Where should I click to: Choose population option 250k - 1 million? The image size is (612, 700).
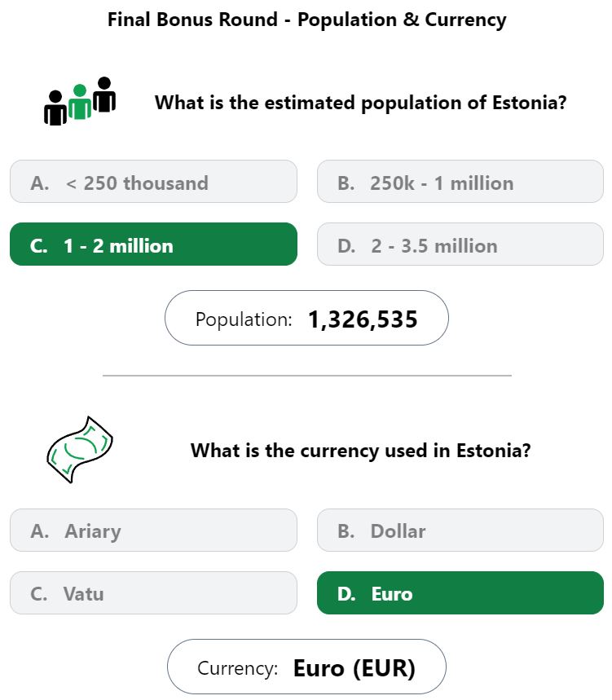tap(460, 181)
